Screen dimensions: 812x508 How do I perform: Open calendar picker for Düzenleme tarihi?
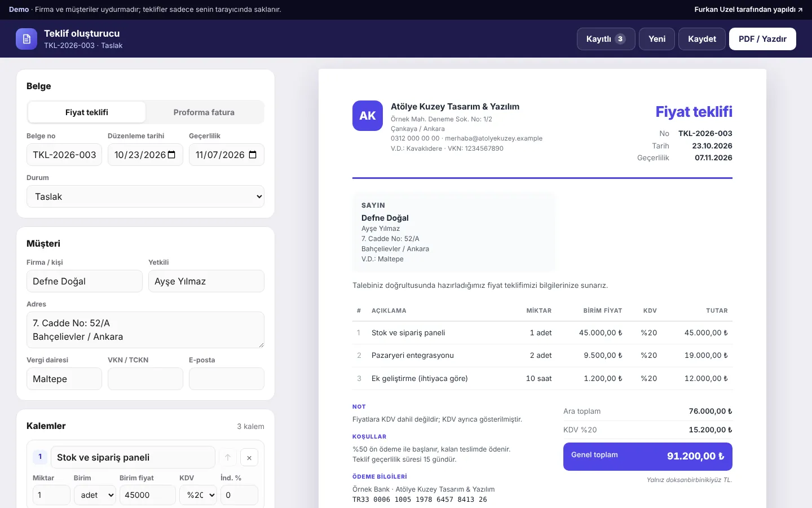click(172, 155)
